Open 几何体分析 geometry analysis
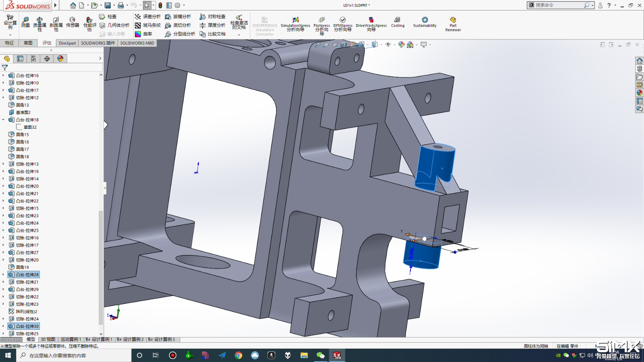Viewport: 644px width, 362px height. coord(114,25)
